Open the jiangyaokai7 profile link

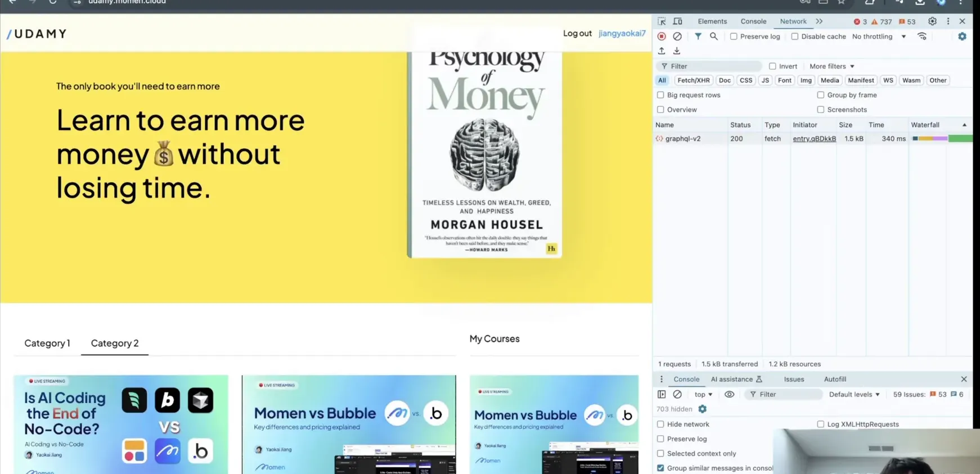(x=622, y=33)
